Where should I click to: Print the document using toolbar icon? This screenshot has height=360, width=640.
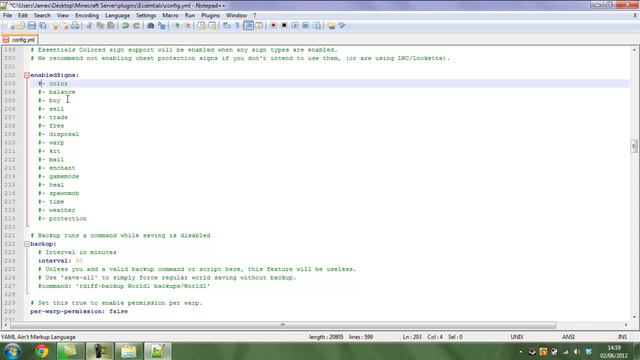tap(76, 26)
